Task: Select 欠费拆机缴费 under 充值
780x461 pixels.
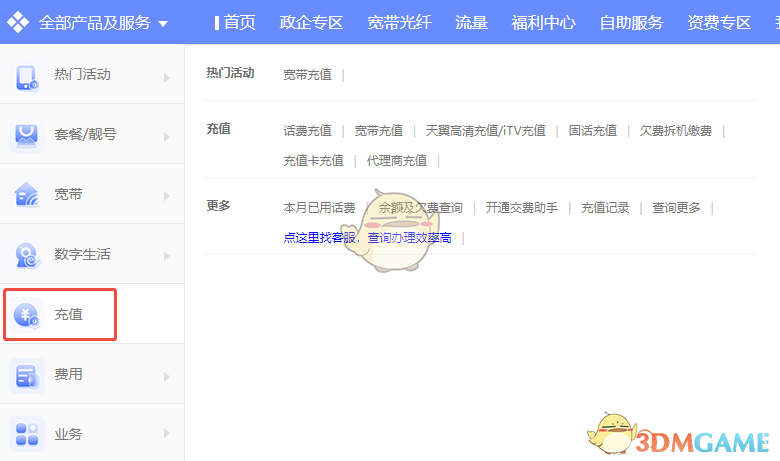Action: [x=675, y=131]
